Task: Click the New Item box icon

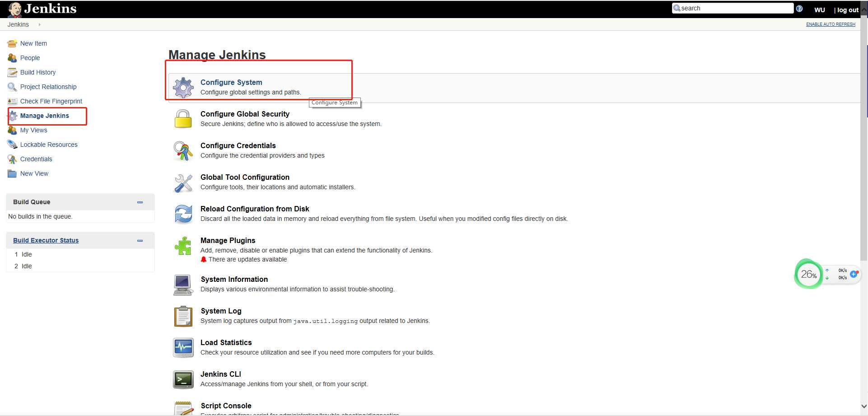Action: (12, 43)
